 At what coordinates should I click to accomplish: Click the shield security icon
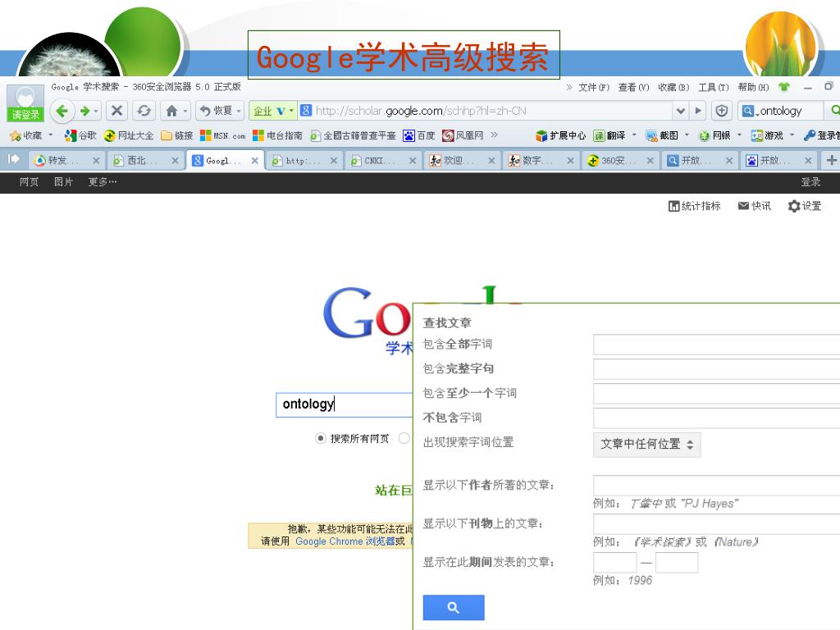722,111
